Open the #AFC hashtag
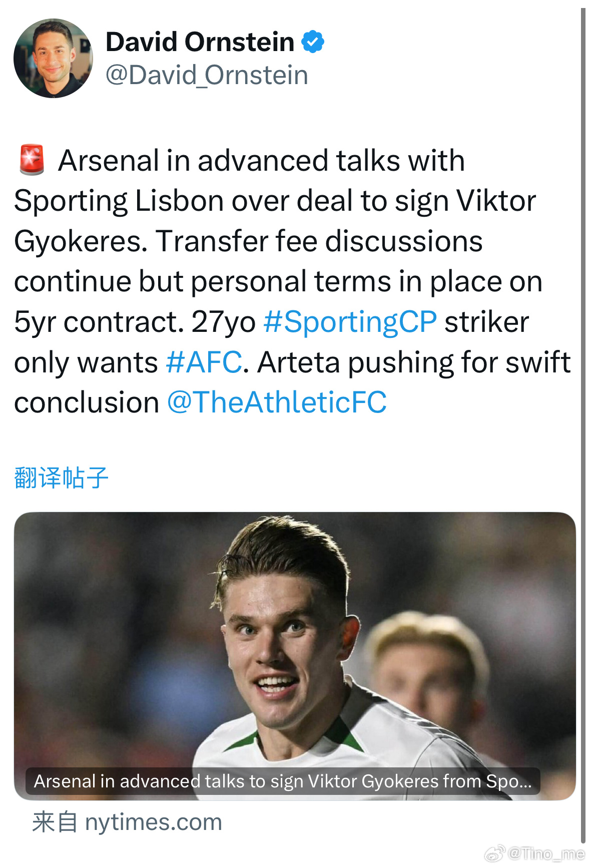Viewport: 590px width, 868px height. pyautogui.click(x=204, y=362)
